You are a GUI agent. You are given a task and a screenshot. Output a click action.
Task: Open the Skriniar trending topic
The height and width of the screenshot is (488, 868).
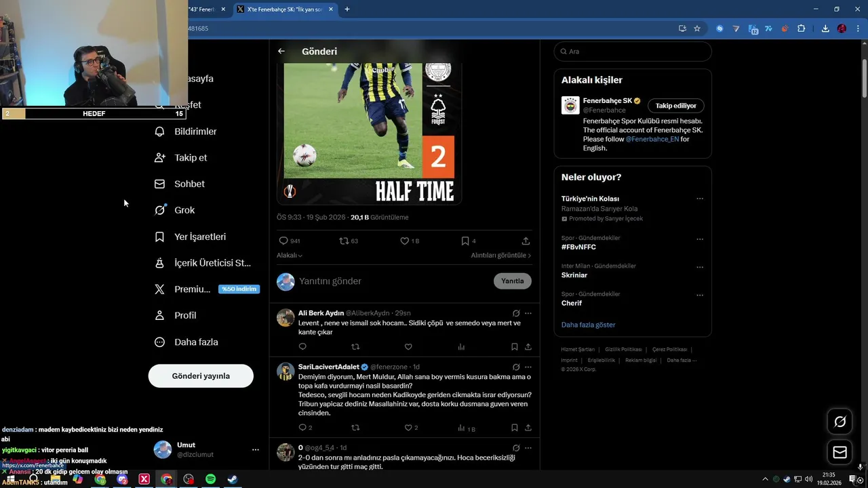pyautogui.click(x=574, y=275)
